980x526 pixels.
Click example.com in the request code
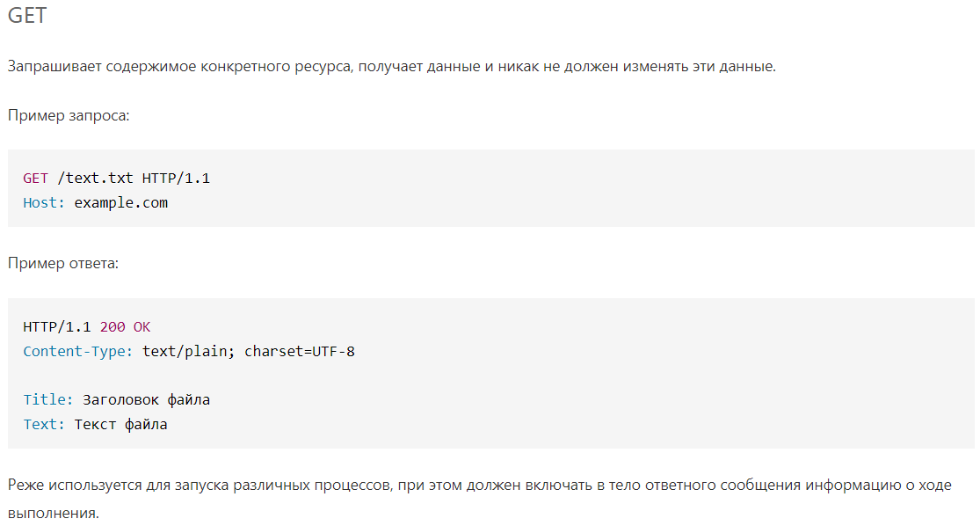tap(120, 203)
